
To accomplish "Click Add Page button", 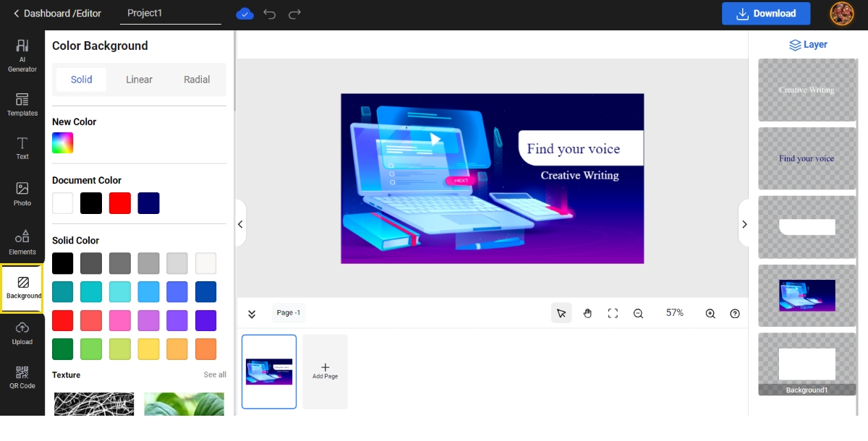I will (x=325, y=371).
